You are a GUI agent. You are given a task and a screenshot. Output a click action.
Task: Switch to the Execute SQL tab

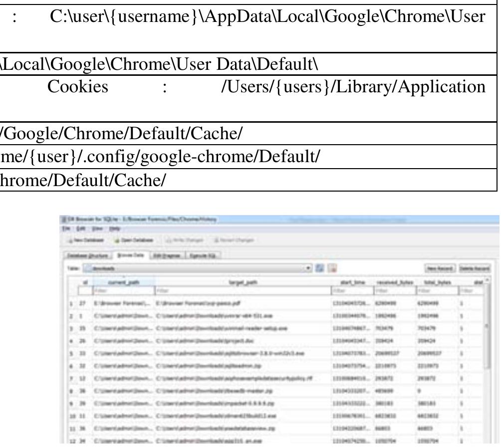[x=203, y=255]
